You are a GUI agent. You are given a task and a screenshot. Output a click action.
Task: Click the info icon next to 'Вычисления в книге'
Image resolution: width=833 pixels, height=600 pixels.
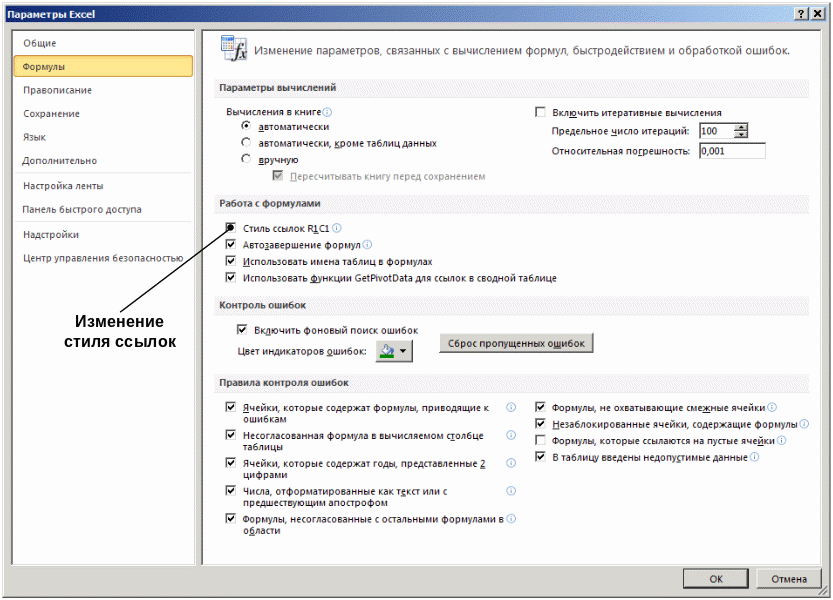coord(327,112)
